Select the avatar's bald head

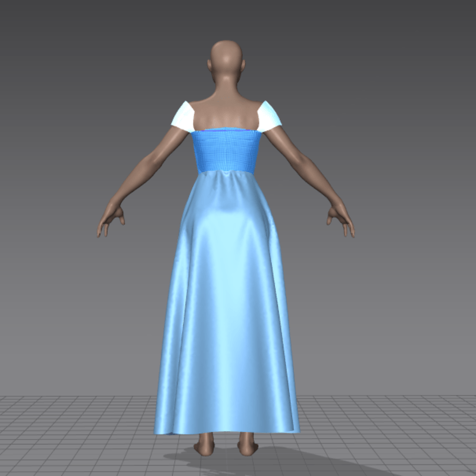click(226, 57)
